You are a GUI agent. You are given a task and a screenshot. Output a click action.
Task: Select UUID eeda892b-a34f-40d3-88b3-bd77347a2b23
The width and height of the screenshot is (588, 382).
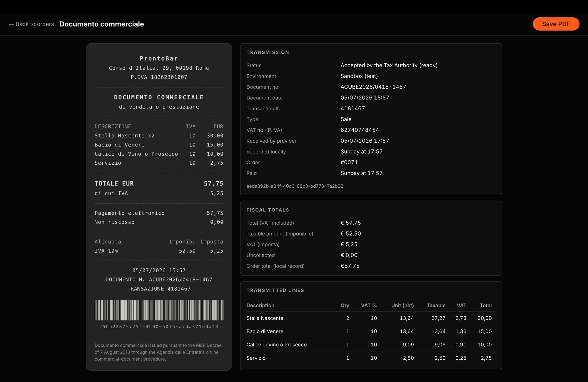click(295, 186)
